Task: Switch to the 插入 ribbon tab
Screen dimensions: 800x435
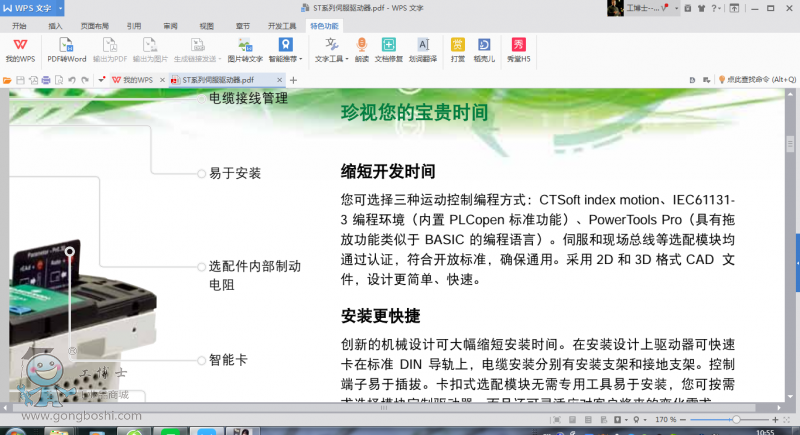Action: click(x=55, y=26)
